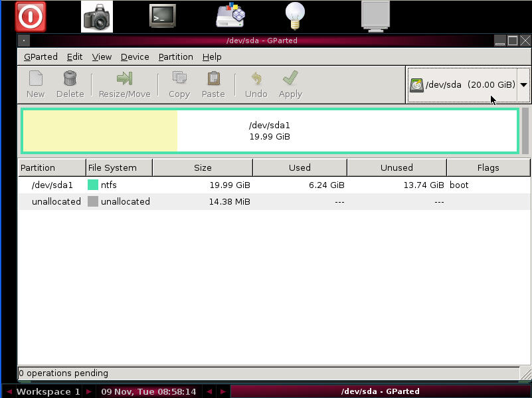Apply all pending operations

coord(290,84)
